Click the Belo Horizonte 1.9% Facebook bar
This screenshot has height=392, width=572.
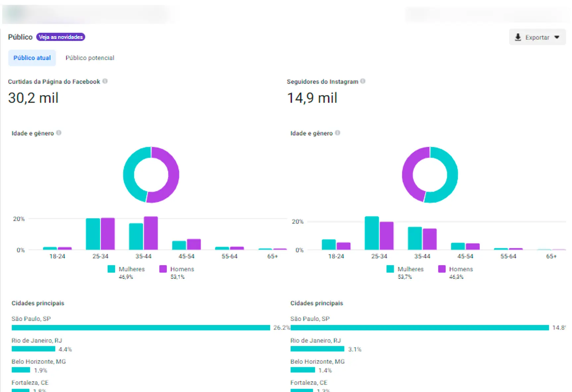click(x=21, y=370)
